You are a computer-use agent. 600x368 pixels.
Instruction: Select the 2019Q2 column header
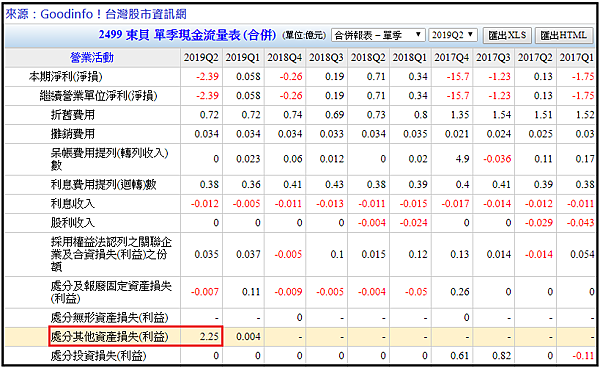point(201,57)
